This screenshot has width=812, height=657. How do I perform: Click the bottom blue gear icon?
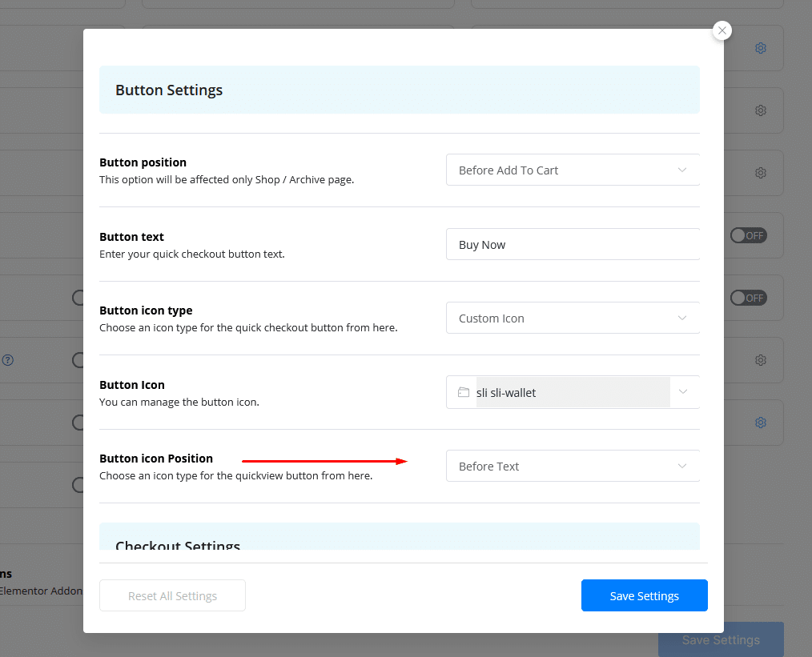(761, 423)
